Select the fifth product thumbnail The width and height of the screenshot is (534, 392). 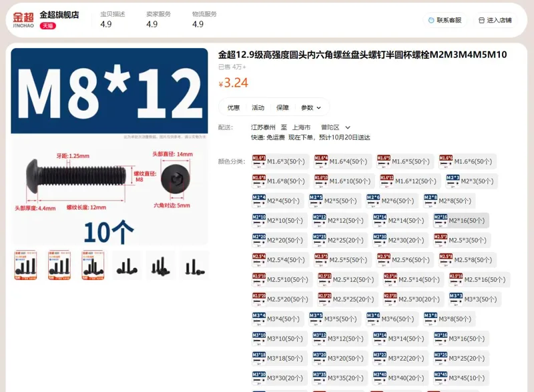pyautogui.click(x=160, y=265)
